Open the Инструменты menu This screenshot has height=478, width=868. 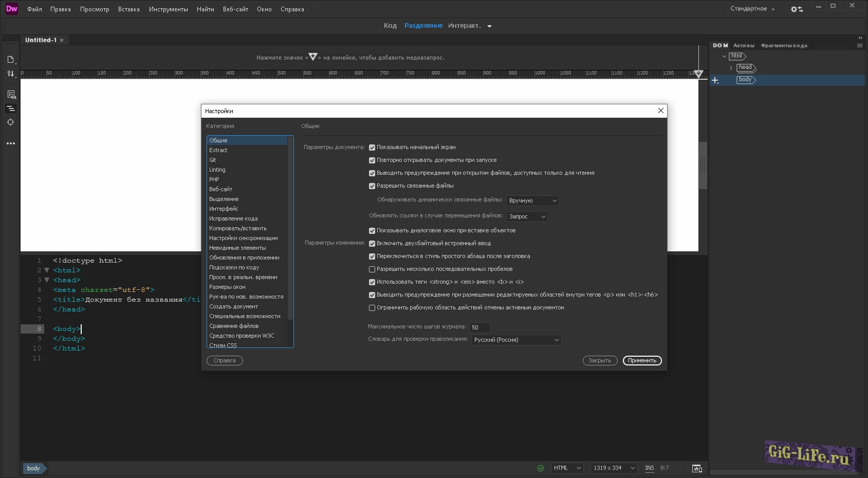168,9
